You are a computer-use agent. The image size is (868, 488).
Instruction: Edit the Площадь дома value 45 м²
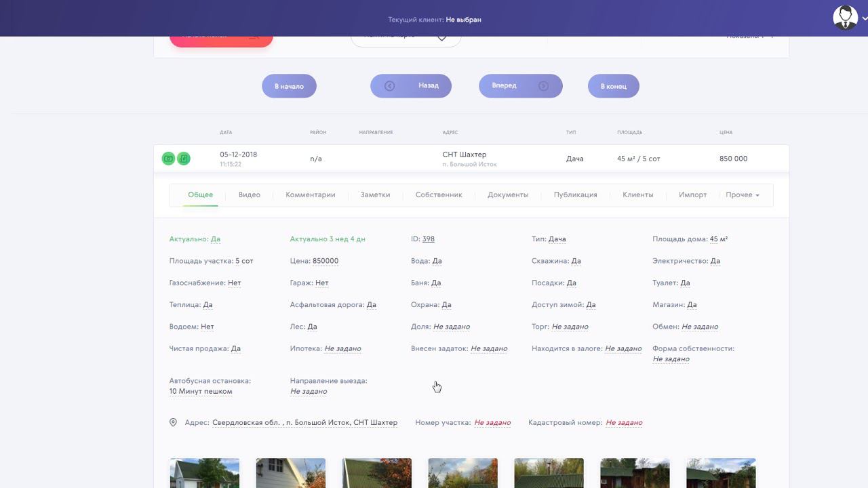719,239
